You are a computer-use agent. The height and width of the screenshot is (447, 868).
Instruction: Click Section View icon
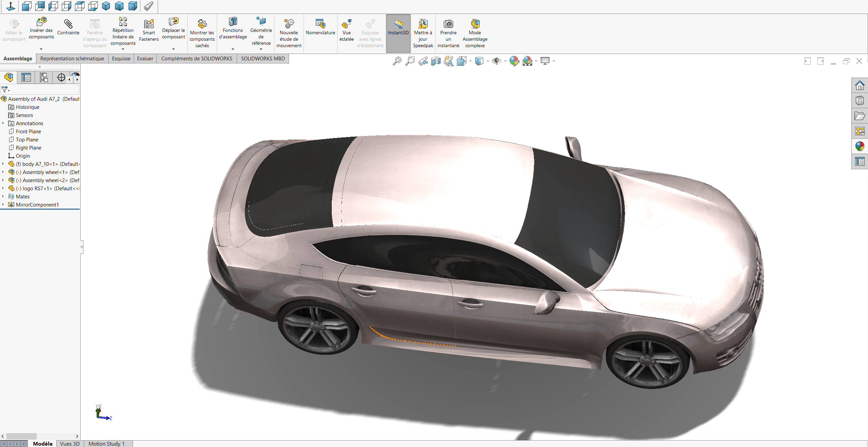(436, 61)
